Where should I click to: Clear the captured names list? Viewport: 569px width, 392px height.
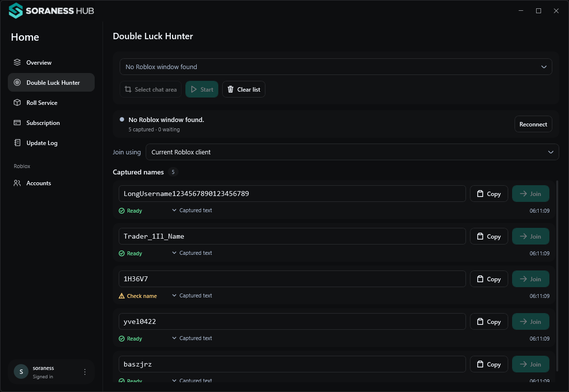243,89
